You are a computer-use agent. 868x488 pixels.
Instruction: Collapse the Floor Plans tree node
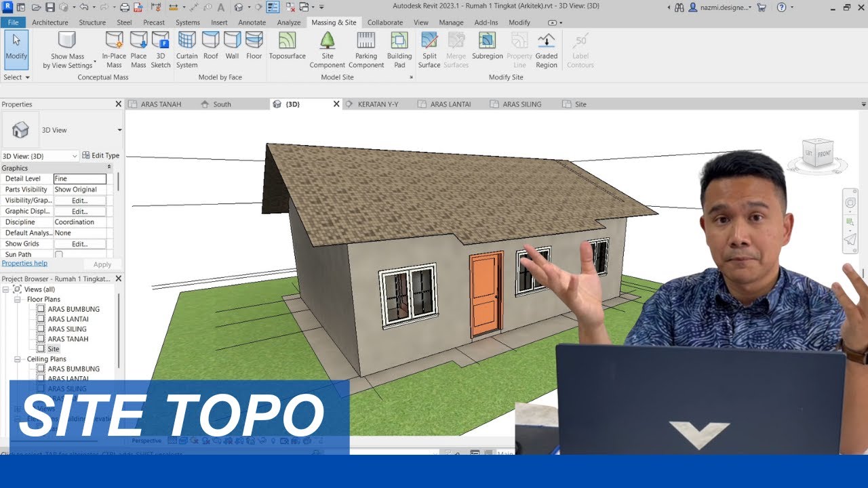click(x=18, y=299)
